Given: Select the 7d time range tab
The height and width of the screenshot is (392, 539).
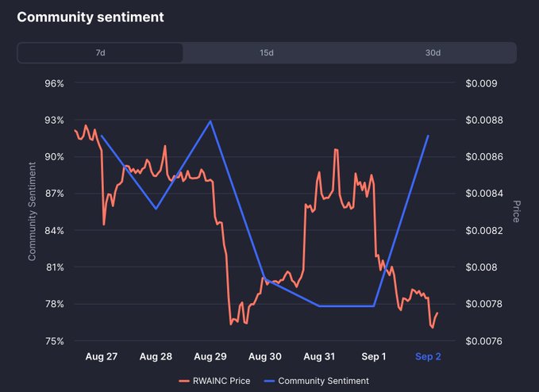Looking at the screenshot, I should point(100,53).
